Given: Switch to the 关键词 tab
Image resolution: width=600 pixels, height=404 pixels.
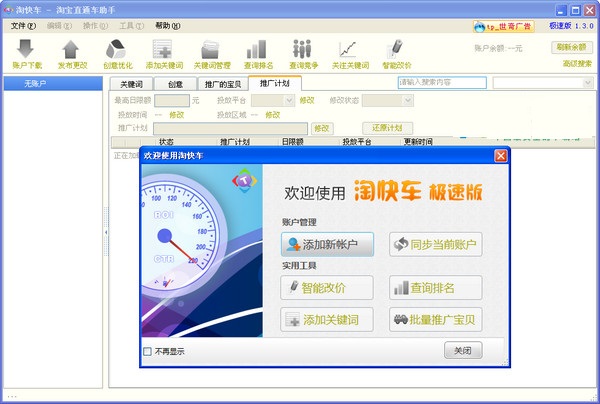Looking at the screenshot, I should (131, 84).
